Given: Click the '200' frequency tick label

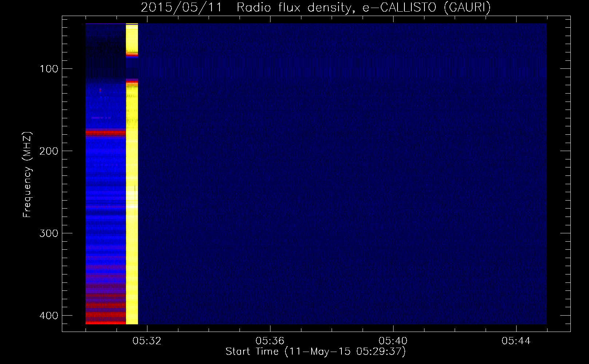Looking at the screenshot, I should click(x=49, y=151).
